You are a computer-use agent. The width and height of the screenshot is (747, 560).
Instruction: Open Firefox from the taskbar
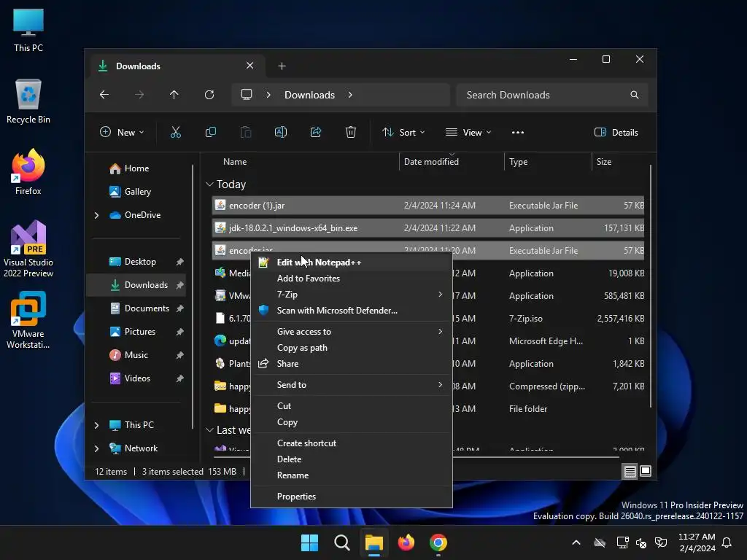(406, 542)
